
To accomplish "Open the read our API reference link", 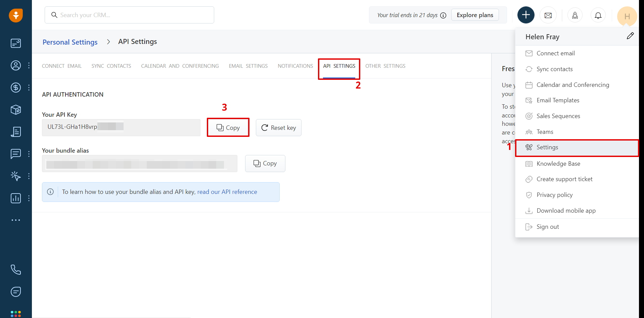I will [x=227, y=192].
